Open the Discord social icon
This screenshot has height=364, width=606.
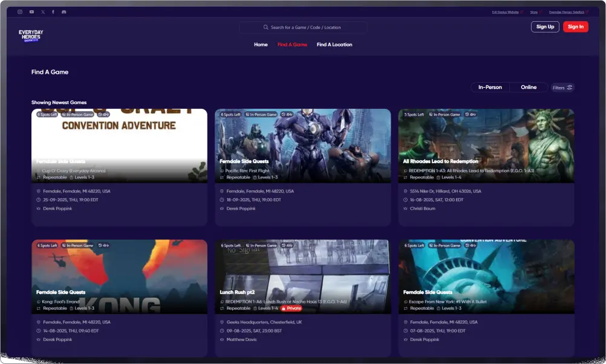point(64,12)
